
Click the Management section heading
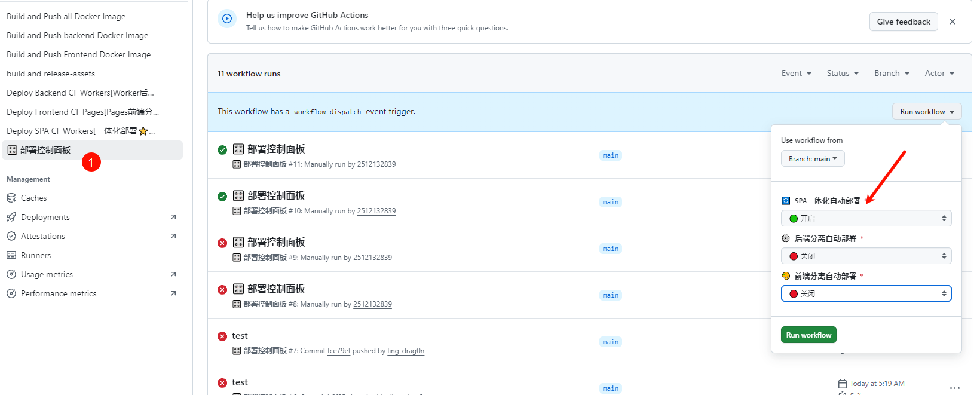pyautogui.click(x=28, y=179)
